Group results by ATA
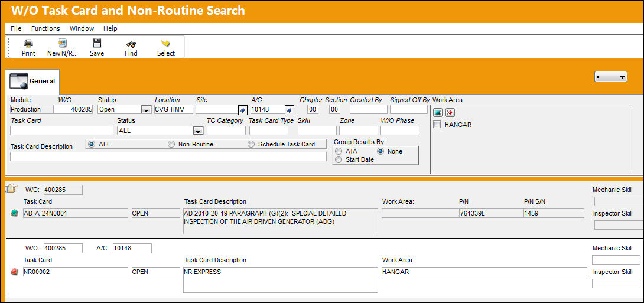Image resolution: width=644 pixels, height=303 pixels. click(339, 151)
